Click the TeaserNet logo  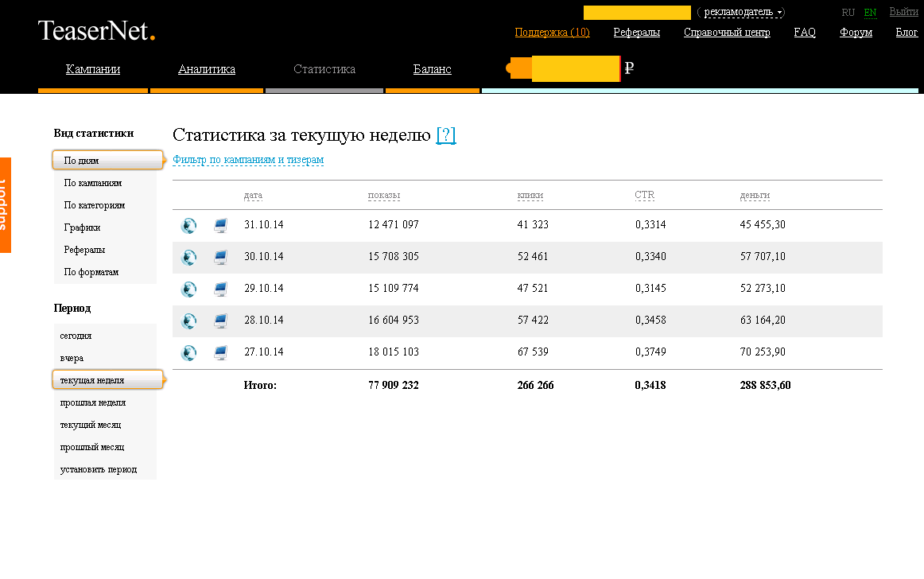96,31
